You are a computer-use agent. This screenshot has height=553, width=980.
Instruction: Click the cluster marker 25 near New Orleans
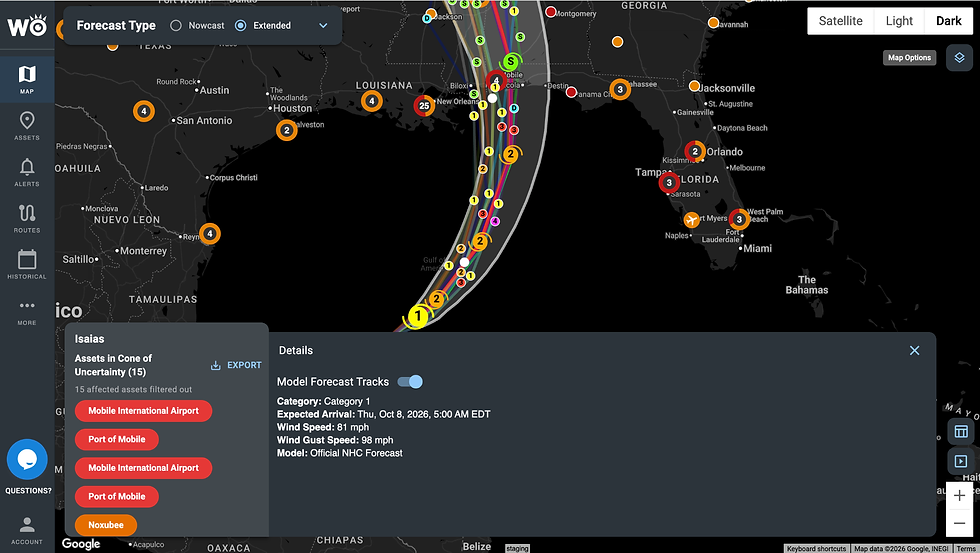click(x=424, y=106)
